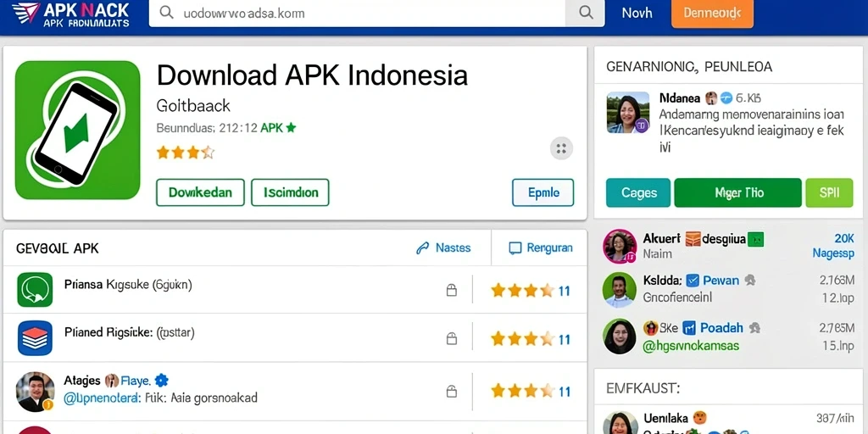Click the Nastes link icon
868x434 pixels.
(x=422, y=248)
